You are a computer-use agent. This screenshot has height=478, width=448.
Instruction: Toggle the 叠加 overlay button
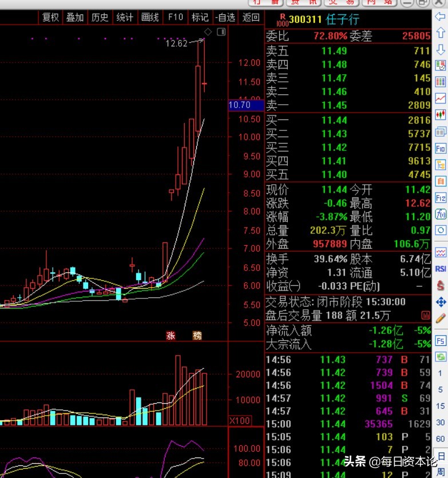75,17
